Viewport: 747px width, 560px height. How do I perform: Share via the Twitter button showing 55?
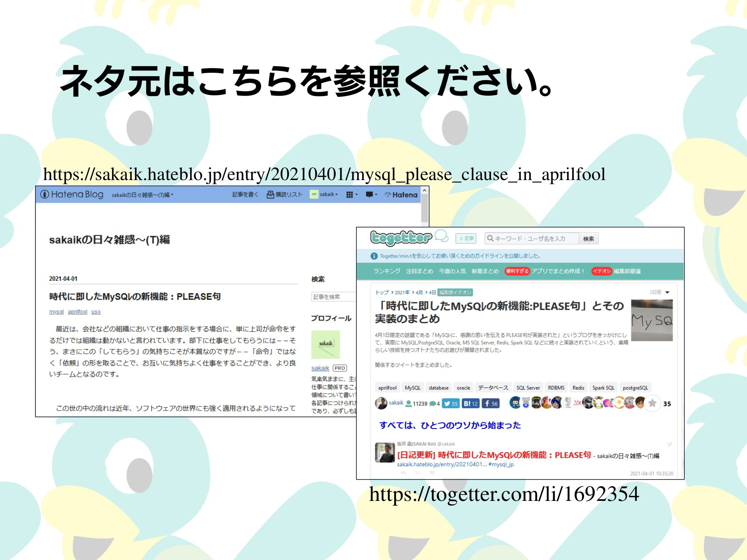[x=451, y=404]
